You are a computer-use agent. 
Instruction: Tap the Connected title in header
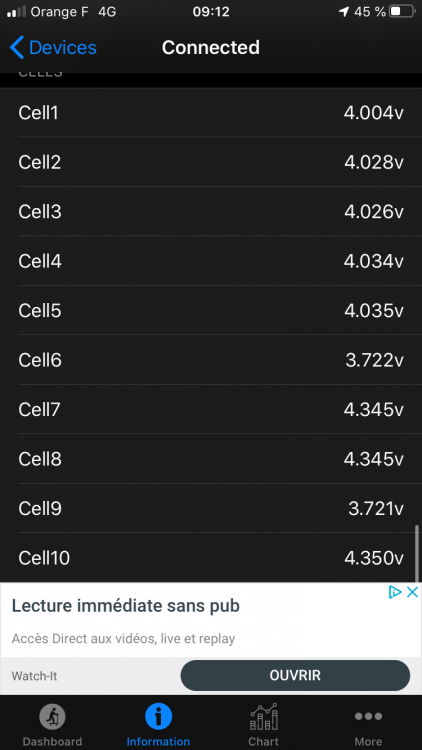211,48
